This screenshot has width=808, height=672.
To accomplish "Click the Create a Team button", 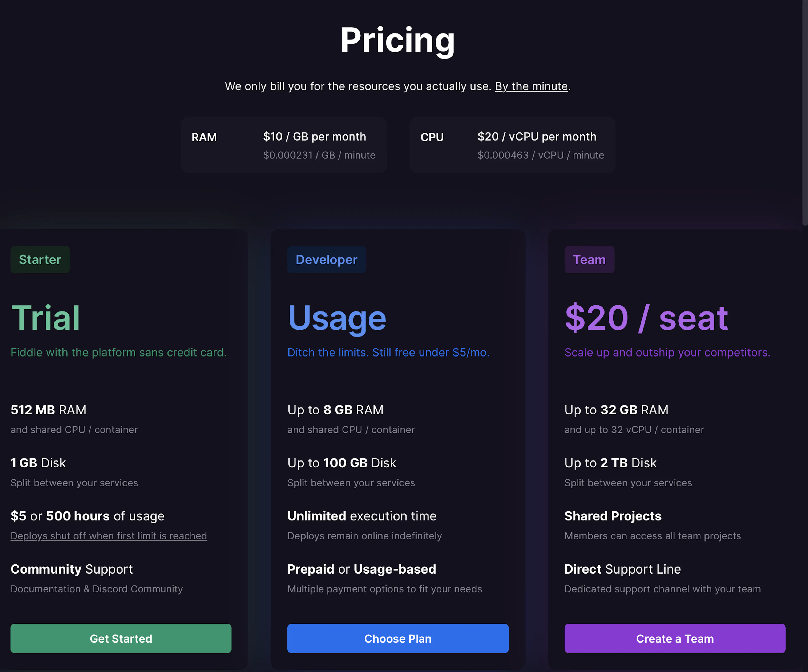I will 675,639.
